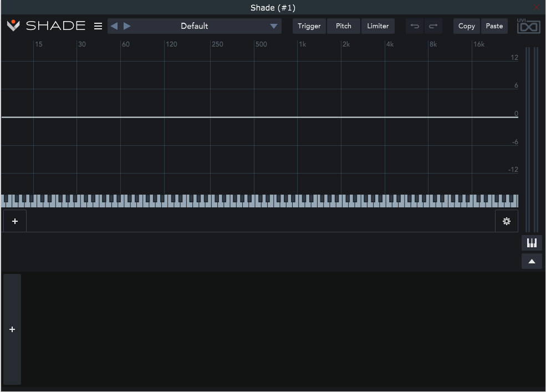Open the Trigger panel
The height and width of the screenshot is (392, 546).
pyautogui.click(x=309, y=26)
